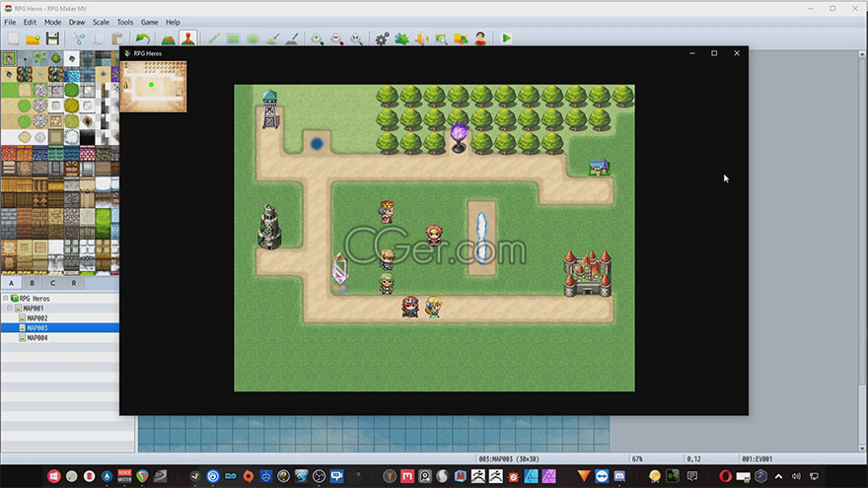Viewport: 868px width, 488px height.
Task: Click the watchtower on the map
Action: coord(270,109)
